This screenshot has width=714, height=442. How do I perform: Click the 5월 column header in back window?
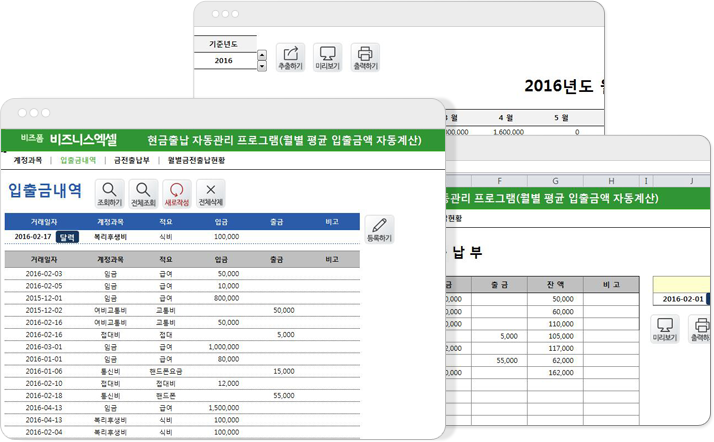click(561, 118)
